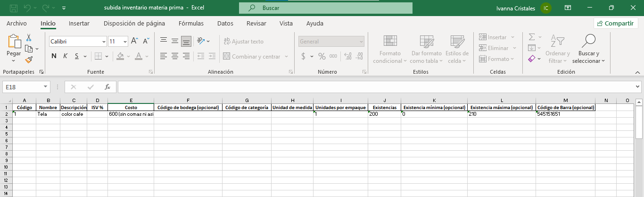The image size is (644, 197).
Task: Open Fuente dialog launcher
Action: coord(151,72)
